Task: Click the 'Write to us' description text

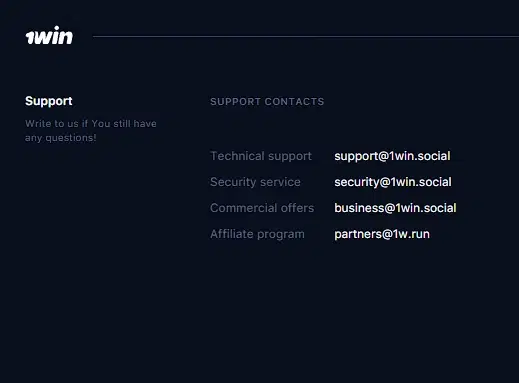Action: coord(91,131)
